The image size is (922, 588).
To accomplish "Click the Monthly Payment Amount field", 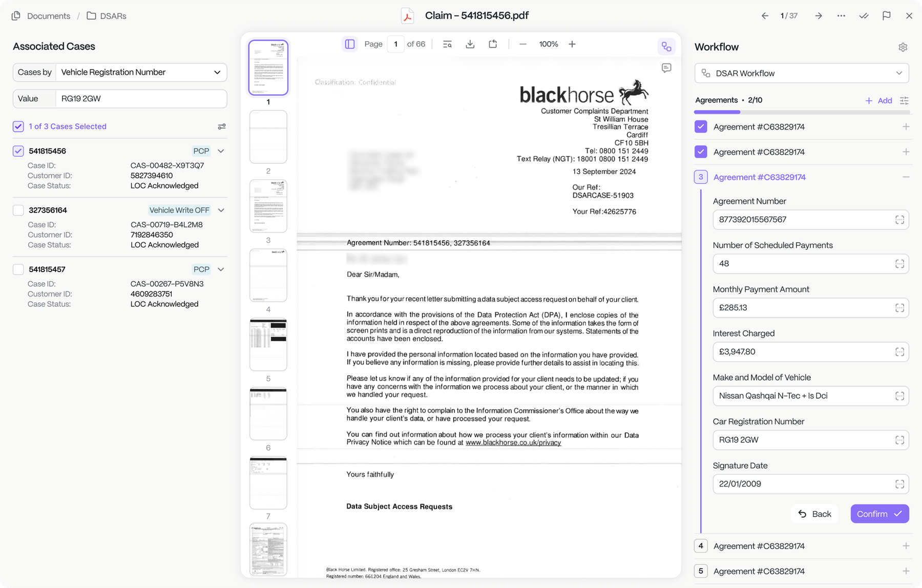I will [x=810, y=308].
